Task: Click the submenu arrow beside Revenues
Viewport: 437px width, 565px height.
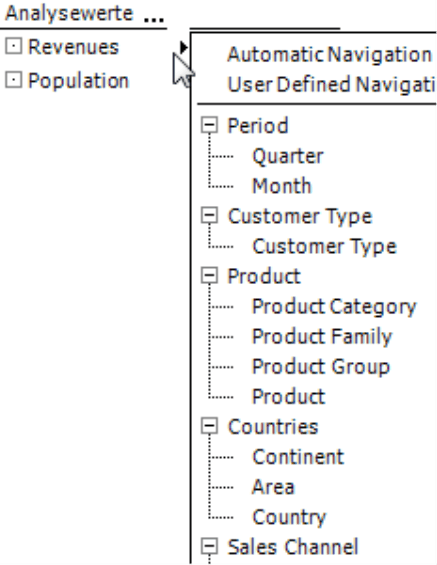Action: [184, 47]
